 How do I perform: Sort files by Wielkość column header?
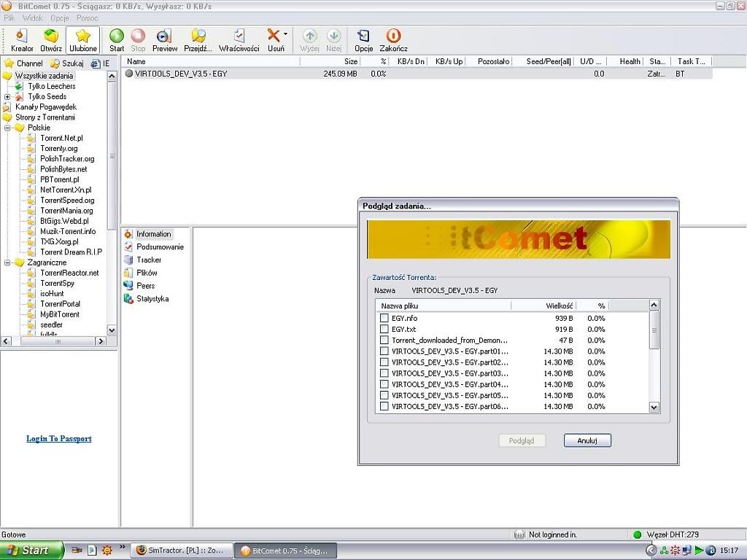(x=543, y=306)
